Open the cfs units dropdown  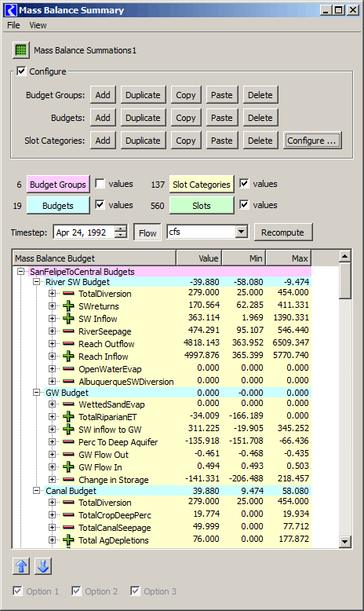click(242, 232)
